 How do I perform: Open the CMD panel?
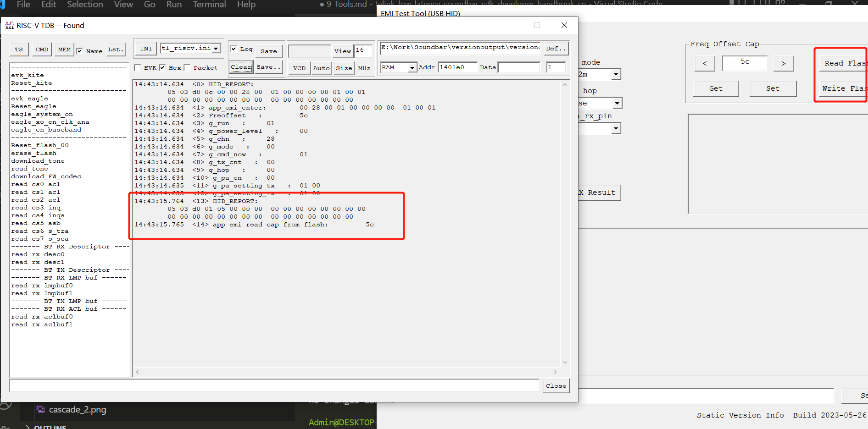42,49
